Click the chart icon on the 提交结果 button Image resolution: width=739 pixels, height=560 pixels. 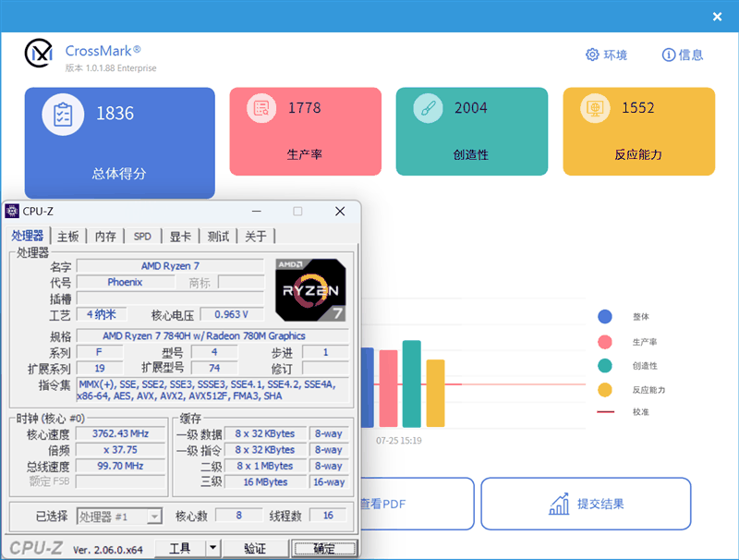pos(561,504)
